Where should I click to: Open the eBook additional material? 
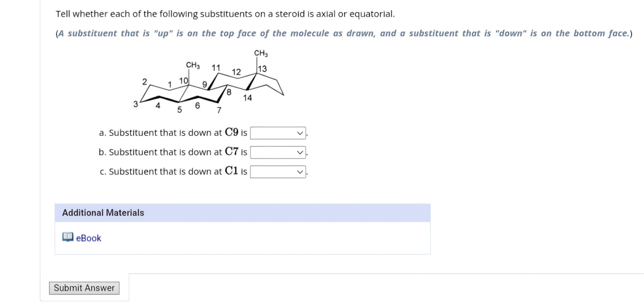(88, 238)
